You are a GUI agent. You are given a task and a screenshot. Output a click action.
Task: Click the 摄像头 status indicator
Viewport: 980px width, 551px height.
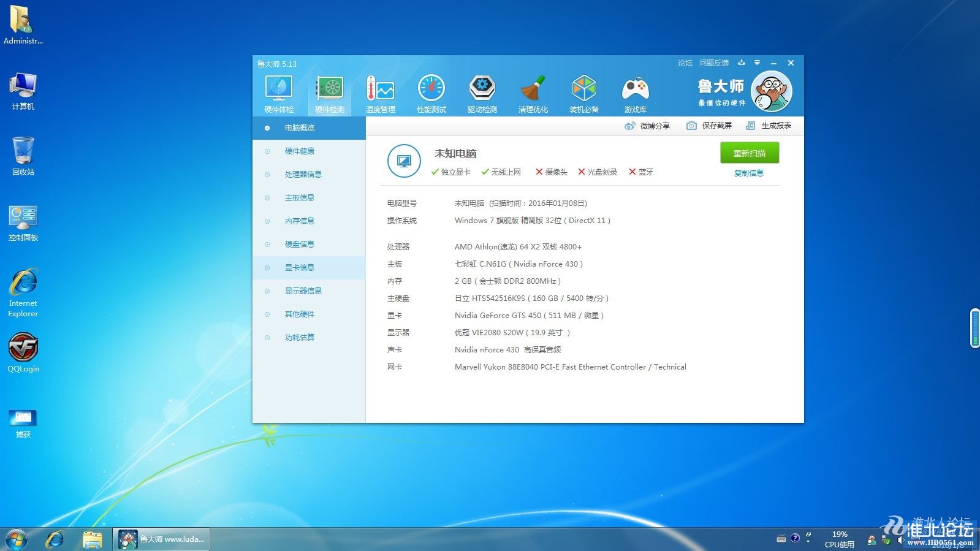[x=552, y=172]
